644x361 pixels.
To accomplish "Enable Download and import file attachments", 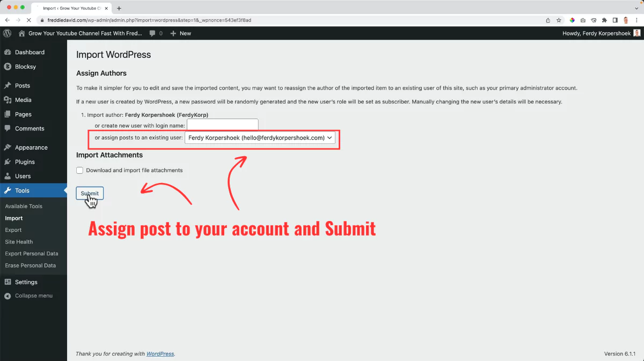I will pos(79,170).
